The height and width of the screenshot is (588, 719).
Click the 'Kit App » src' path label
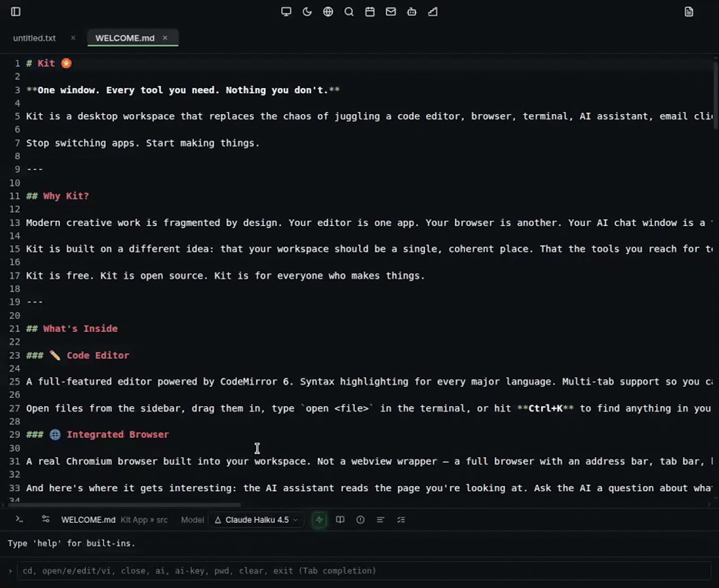point(144,520)
